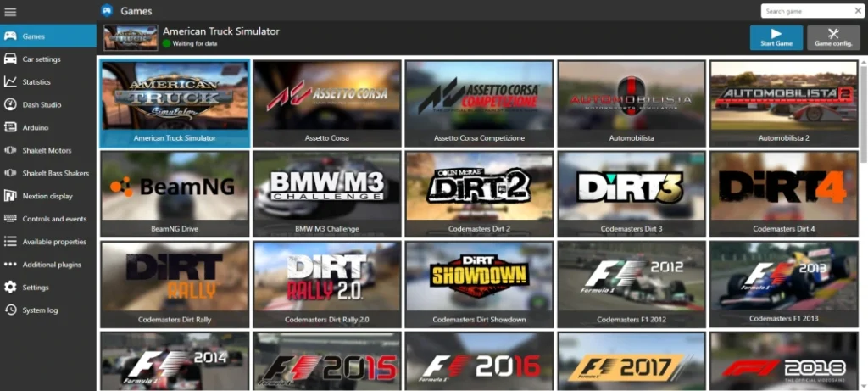This screenshot has height=391, width=868.
Task: Click the System log history icon
Action: tap(10, 310)
